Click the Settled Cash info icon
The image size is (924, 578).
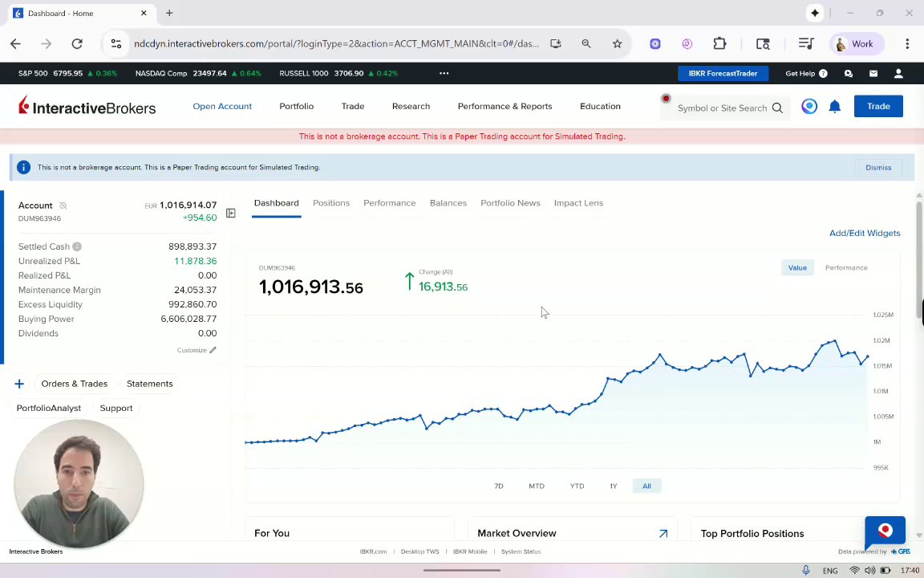pyautogui.click(x=77, y=246)
